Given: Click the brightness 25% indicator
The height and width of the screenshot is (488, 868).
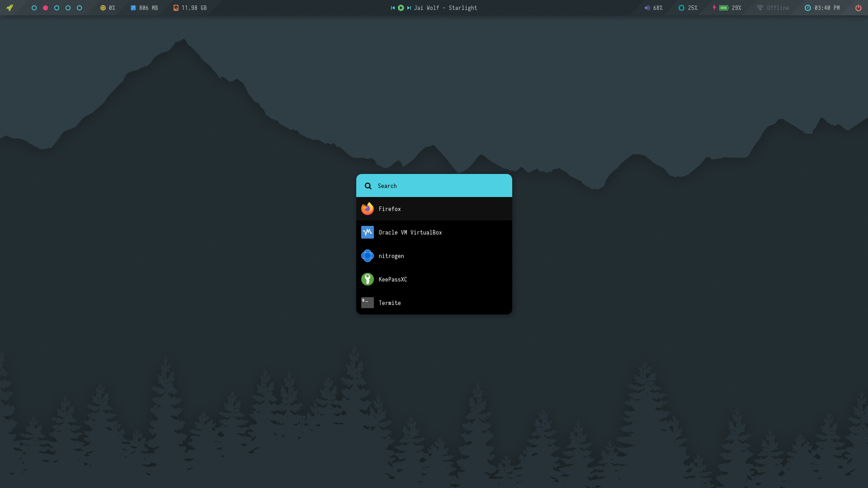Looking at the screenshot, I should 688,8.
